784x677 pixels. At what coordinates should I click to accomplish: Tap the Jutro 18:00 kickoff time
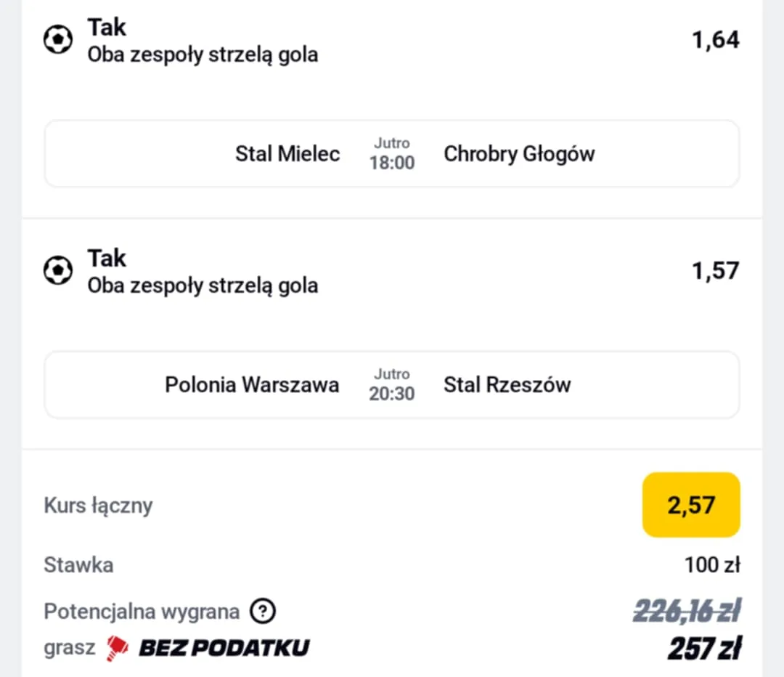click(392, 154)
